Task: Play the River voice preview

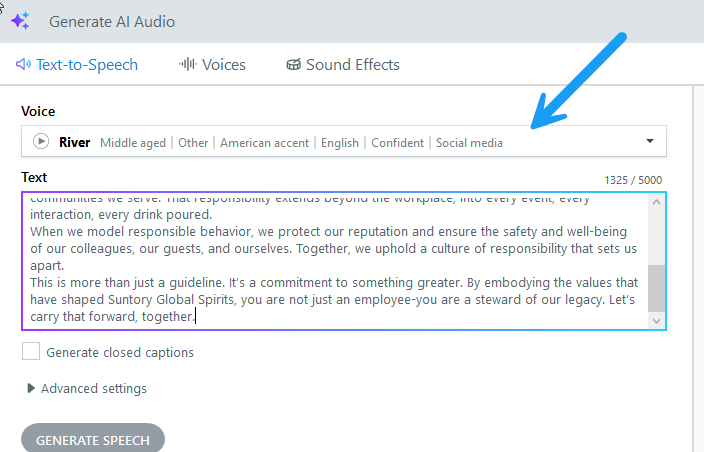Action: 41,142
